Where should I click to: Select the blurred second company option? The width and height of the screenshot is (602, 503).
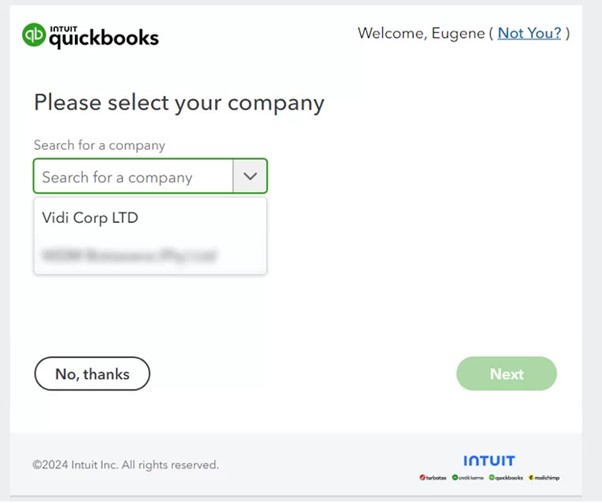tap(129, 255)
